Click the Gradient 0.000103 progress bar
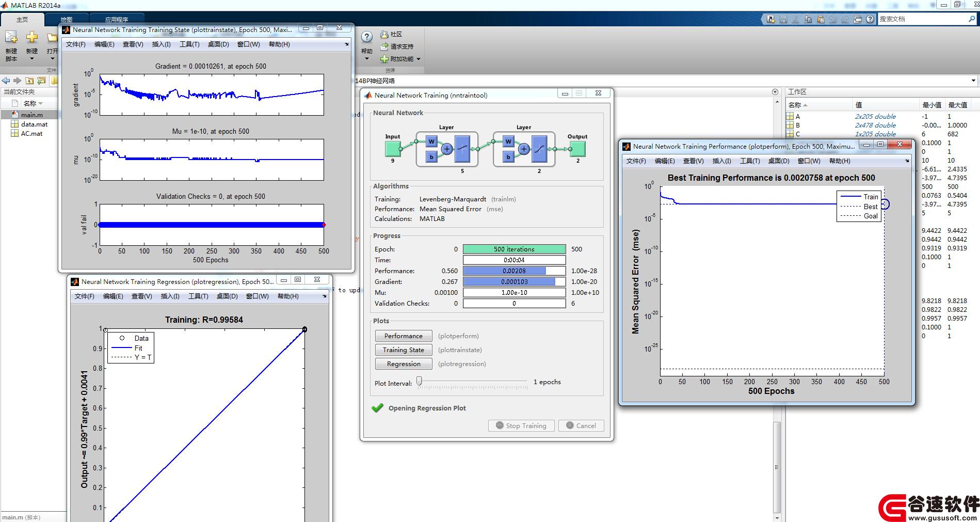Viewport: 980px width, 522px height. 514,281
